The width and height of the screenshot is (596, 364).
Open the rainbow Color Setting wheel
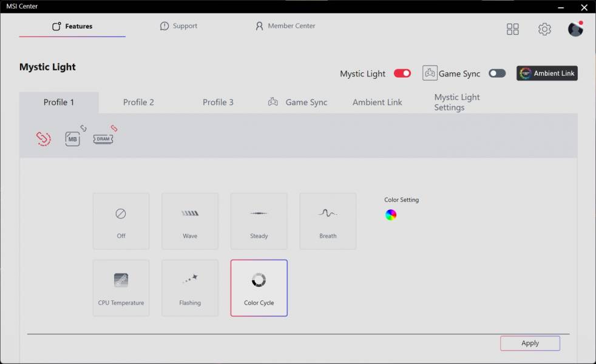(x=391, y=215)
